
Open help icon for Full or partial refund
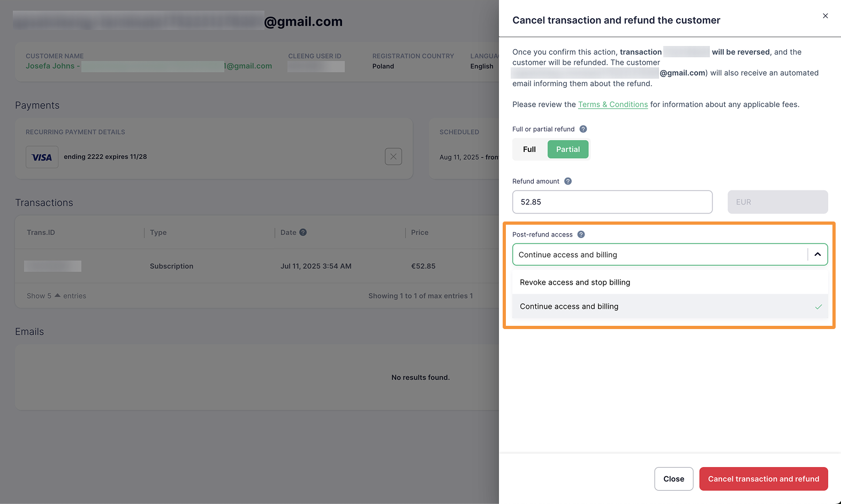(583, 129)
